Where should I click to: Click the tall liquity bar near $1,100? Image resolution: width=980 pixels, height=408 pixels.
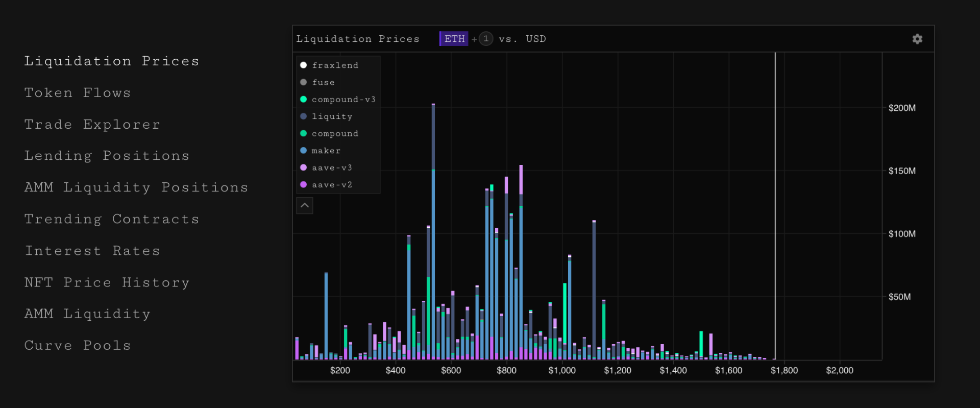click(x=594, y=290)
